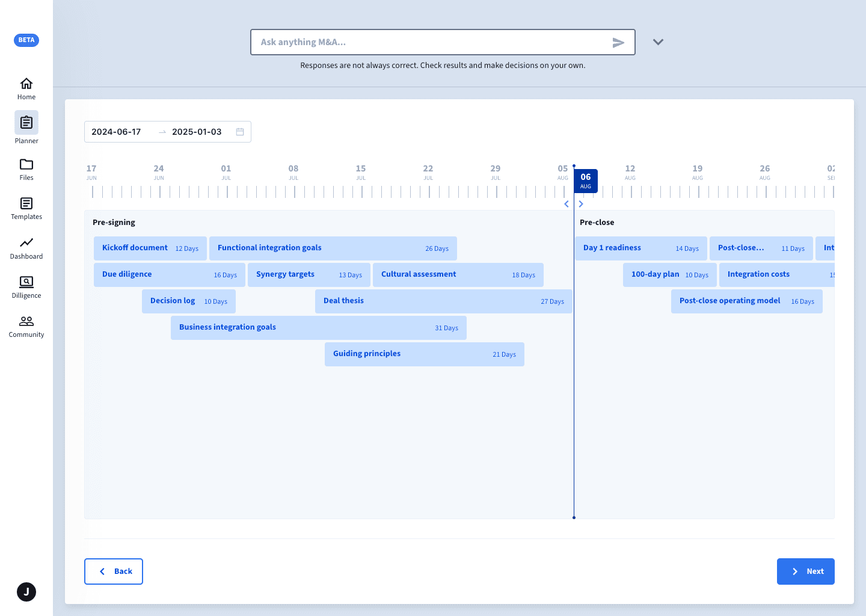
Task: Click the J user avatar
Action: (x=26, y=592)
